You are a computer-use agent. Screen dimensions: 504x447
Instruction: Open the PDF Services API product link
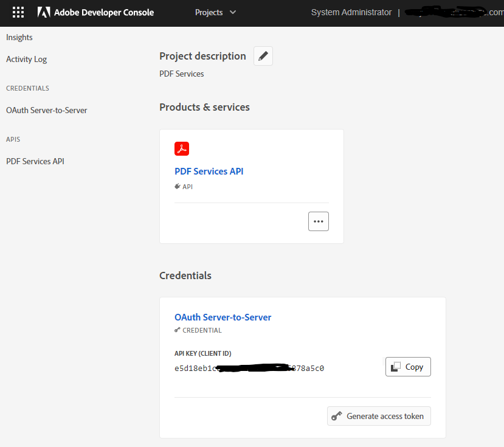209,172
